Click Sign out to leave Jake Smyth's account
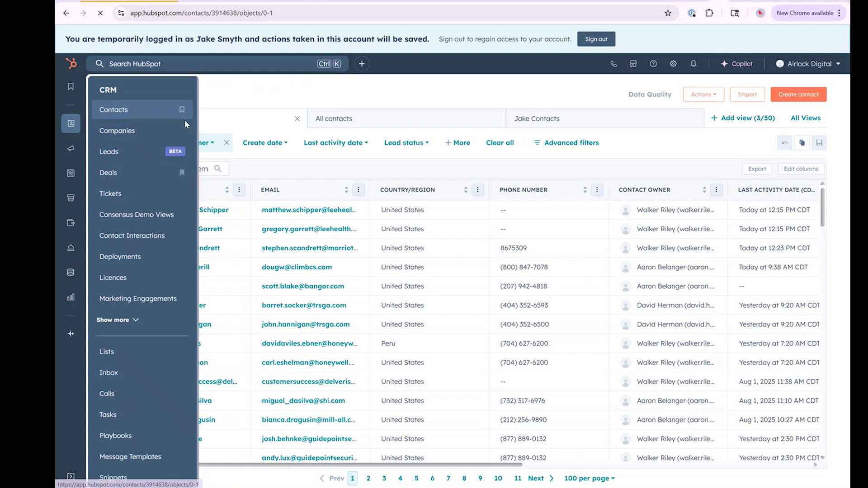The height and width of the screenshot is (488, 868). tap(596, 39)
